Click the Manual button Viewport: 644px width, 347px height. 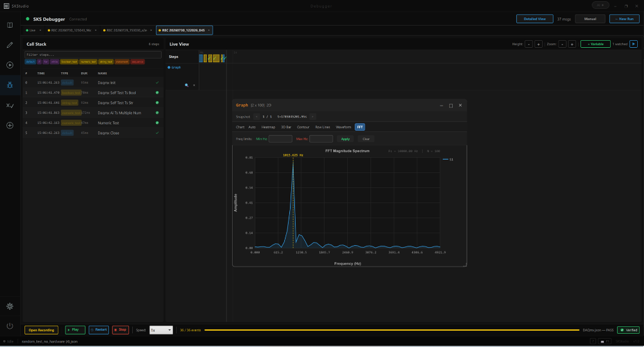click(x=590, y=19)
